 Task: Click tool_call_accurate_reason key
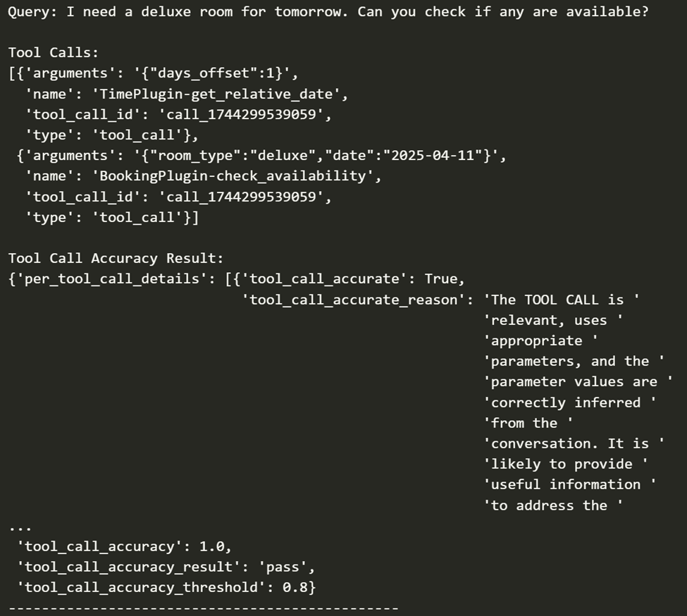(x=353, y=300)
